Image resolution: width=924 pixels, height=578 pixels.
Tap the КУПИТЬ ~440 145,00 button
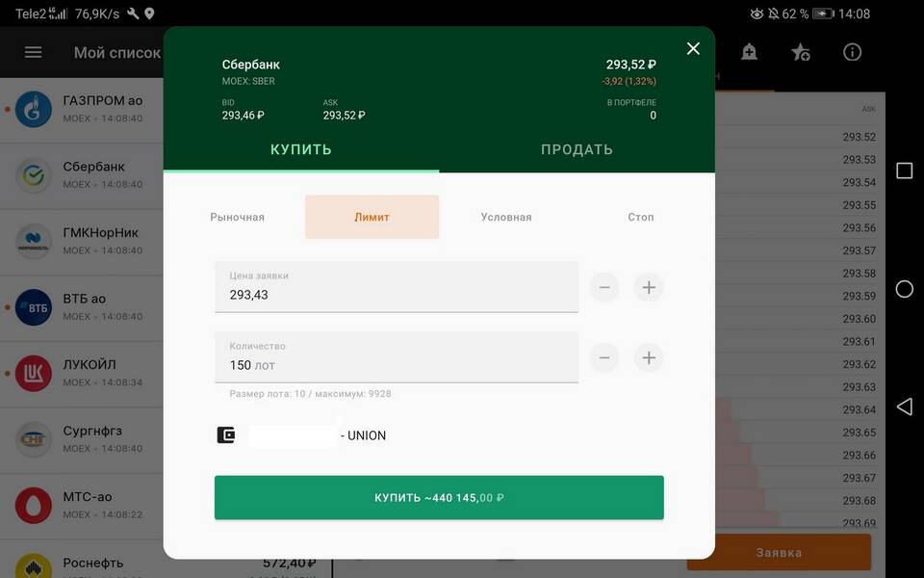click(439, 498)
